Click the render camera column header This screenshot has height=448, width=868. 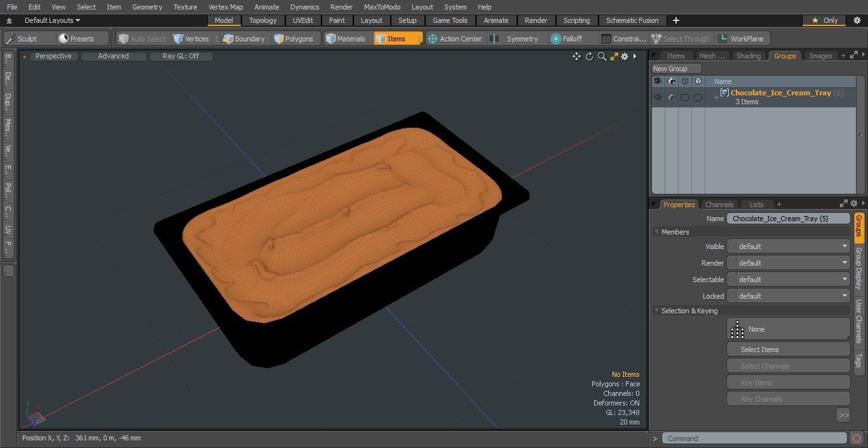pyautogui.click(x=671, y=81)
